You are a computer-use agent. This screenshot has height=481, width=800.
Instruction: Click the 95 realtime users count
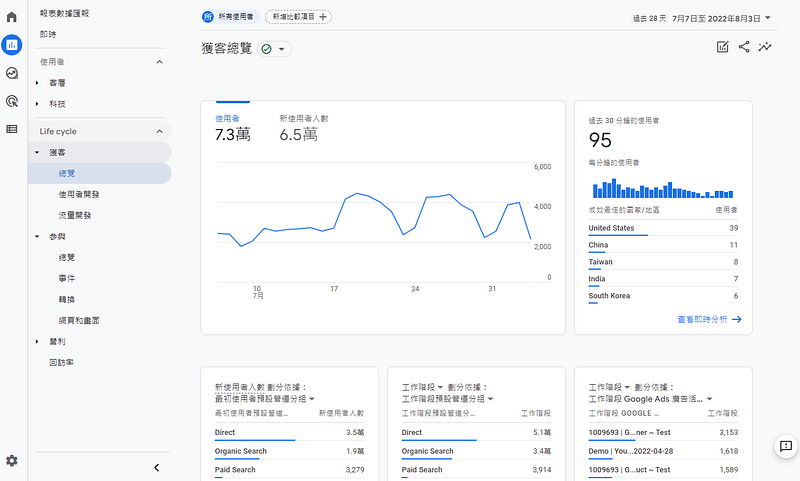600,140
